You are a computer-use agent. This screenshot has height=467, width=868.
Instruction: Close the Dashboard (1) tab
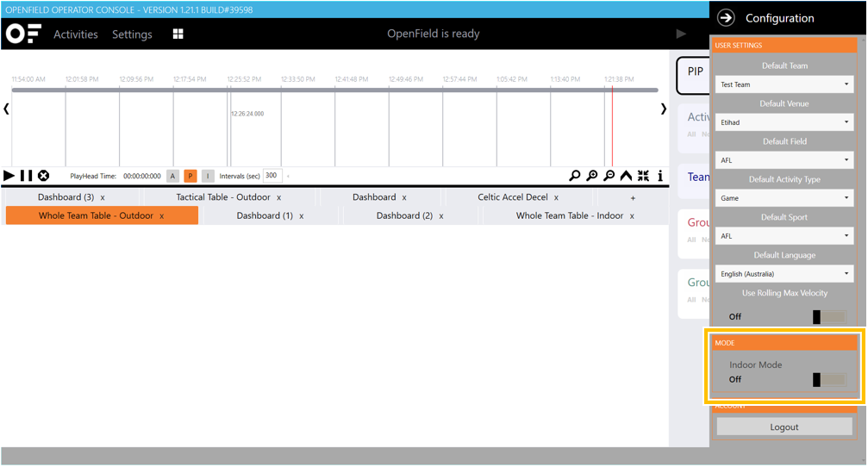click(x=301, y=216)
